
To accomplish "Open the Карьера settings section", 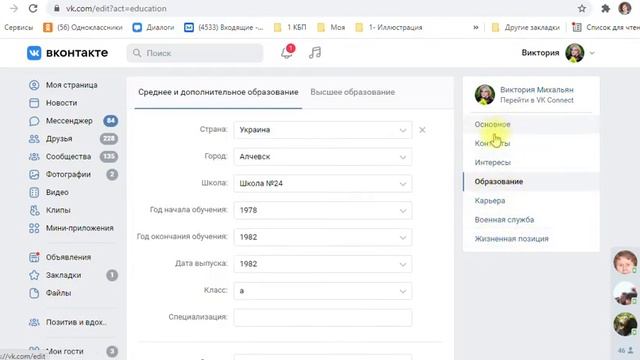I will (x=531, y=201).
